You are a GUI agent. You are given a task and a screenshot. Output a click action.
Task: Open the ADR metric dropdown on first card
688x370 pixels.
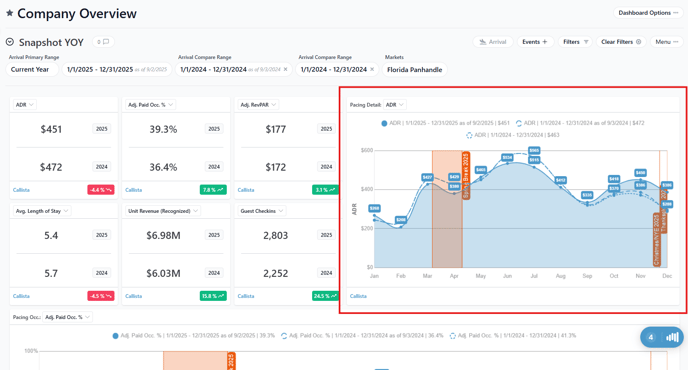tap(25, 104)
